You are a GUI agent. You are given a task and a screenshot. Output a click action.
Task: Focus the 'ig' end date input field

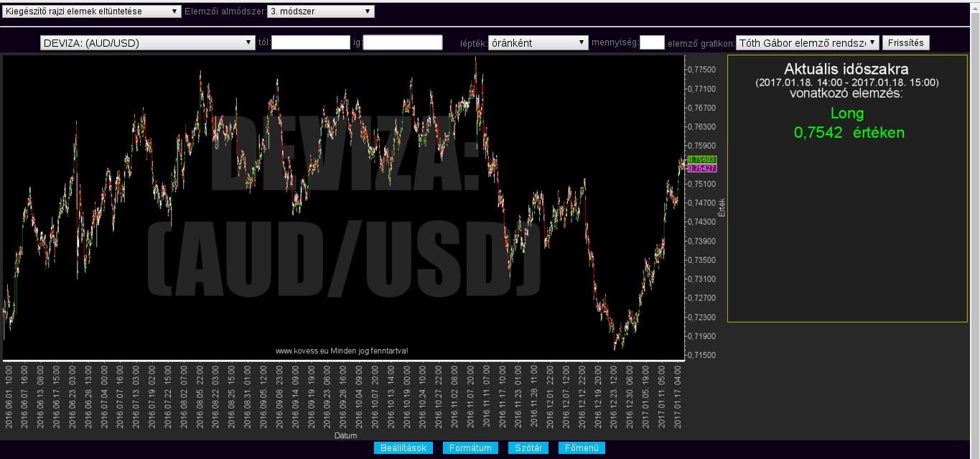(402, 43)
